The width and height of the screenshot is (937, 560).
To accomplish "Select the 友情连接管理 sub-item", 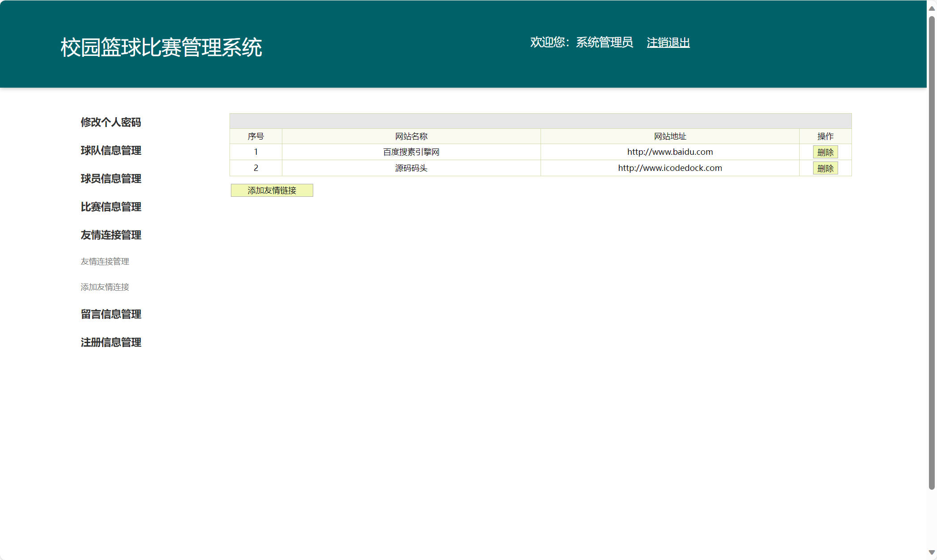I will click(x=104, y=262).
